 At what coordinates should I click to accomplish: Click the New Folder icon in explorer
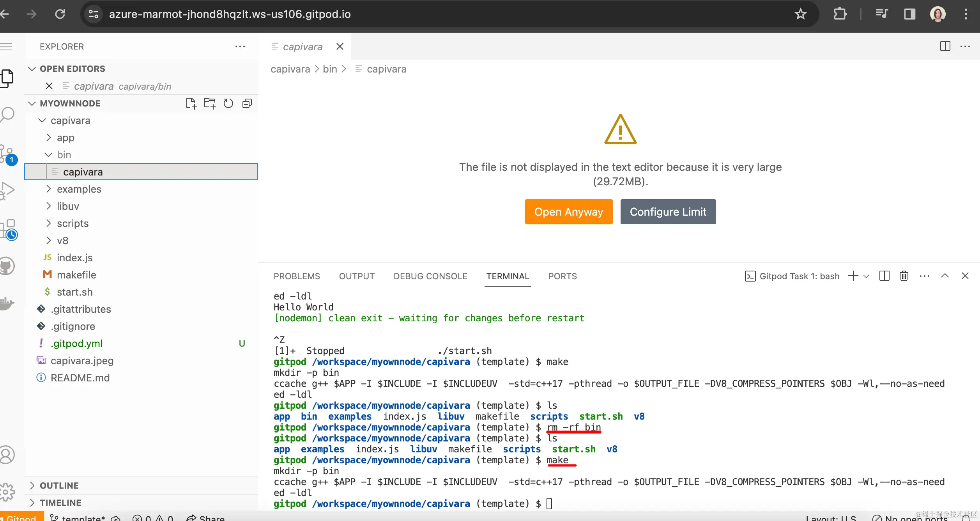pos(210,103)
